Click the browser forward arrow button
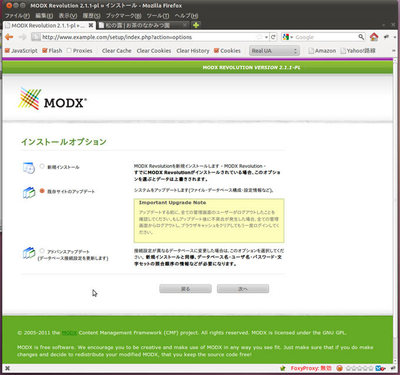The image size is (400, 375). point(22,37)
